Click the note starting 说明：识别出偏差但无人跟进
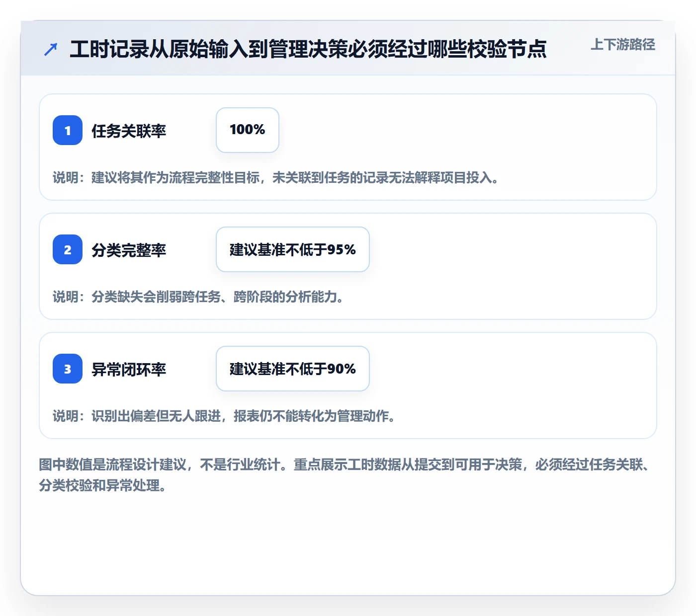 click(224, 416)
